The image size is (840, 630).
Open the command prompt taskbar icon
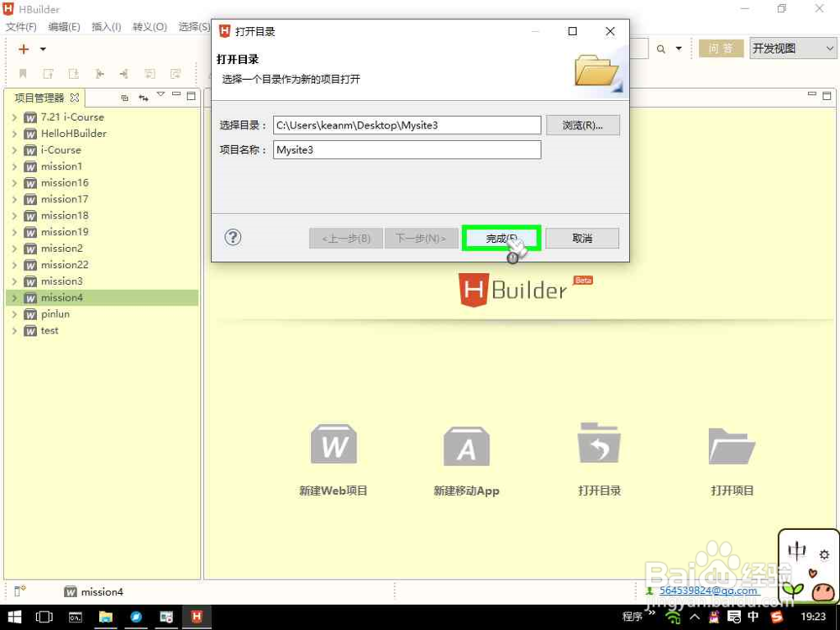point(75,617)
